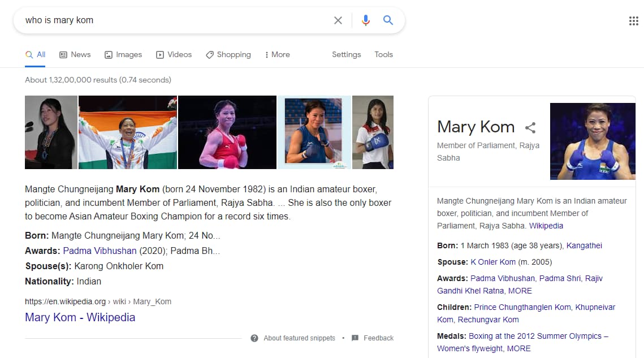Screen dimensions: 644x358
Task: Open Prince Chungthanglen Kom link
Action: pos(522,307)
